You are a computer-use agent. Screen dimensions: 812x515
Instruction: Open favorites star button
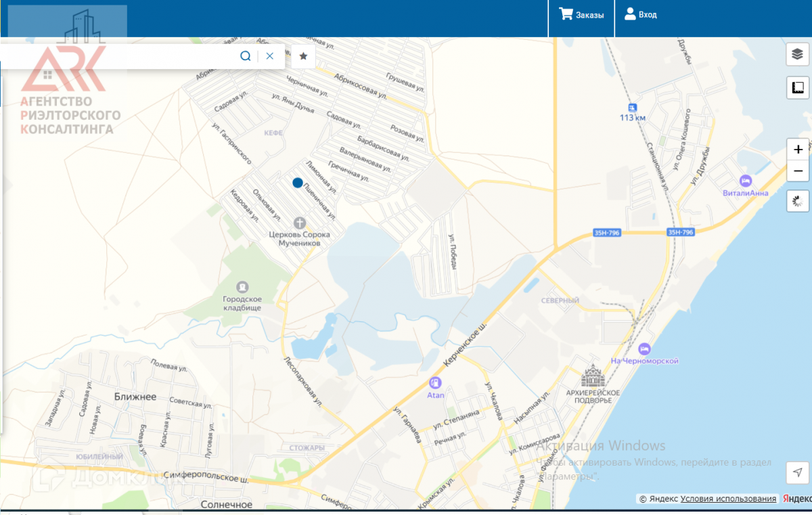coord(303,56)
